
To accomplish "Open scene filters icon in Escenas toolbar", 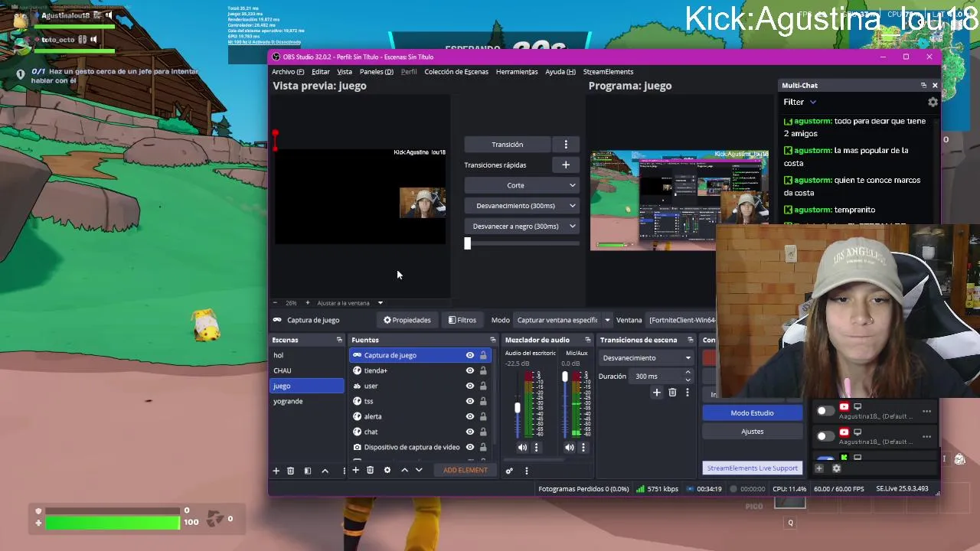I will [x=308, y=471].
